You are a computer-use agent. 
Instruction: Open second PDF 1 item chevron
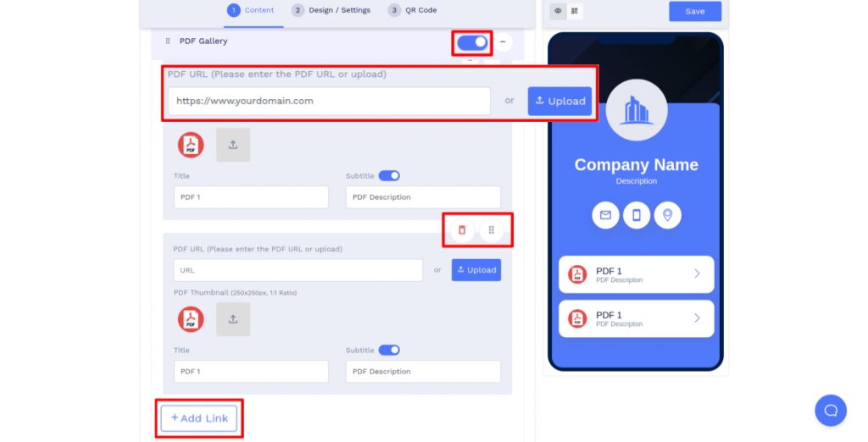[x=697, y=318]
